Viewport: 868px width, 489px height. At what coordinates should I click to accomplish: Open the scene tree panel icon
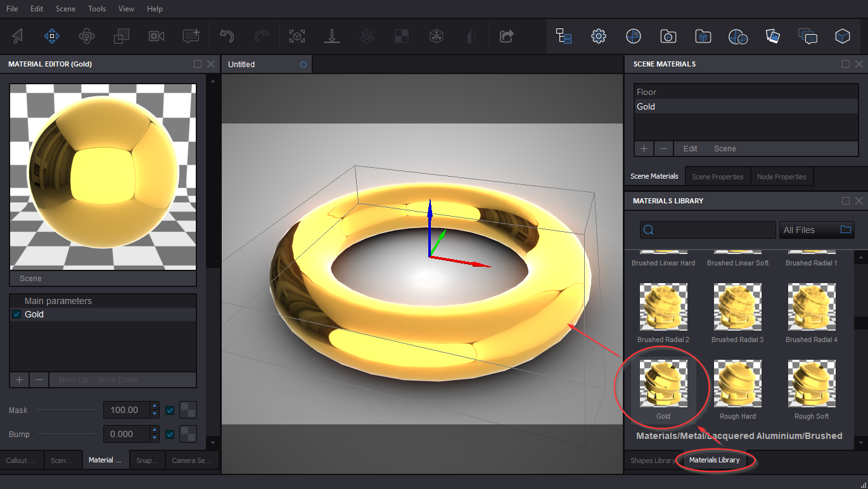click(563, 36)
